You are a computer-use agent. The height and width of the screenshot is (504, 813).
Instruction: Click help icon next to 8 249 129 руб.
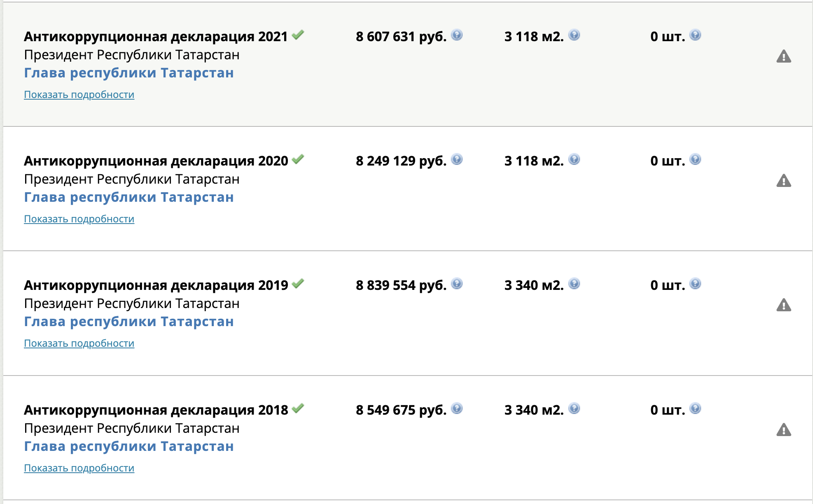[457, 159]
